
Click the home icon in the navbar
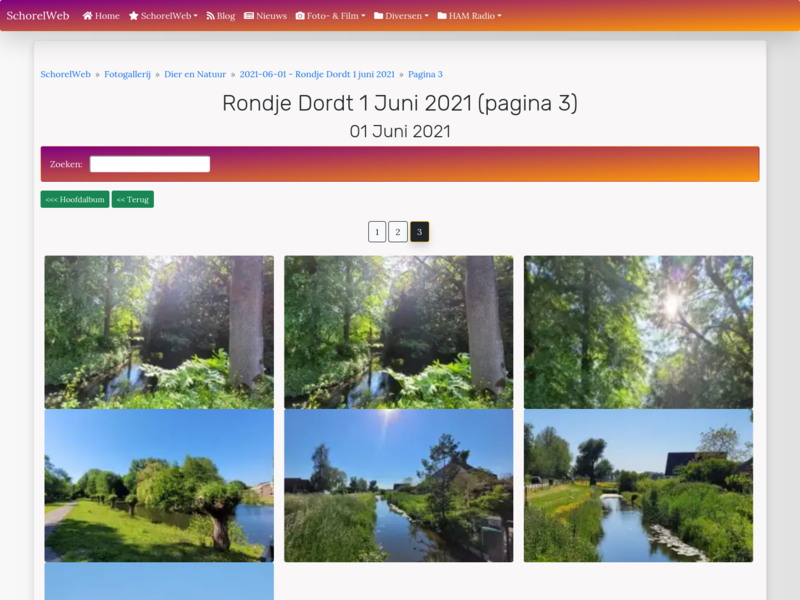pyautogui.click(x=88, y=16)
